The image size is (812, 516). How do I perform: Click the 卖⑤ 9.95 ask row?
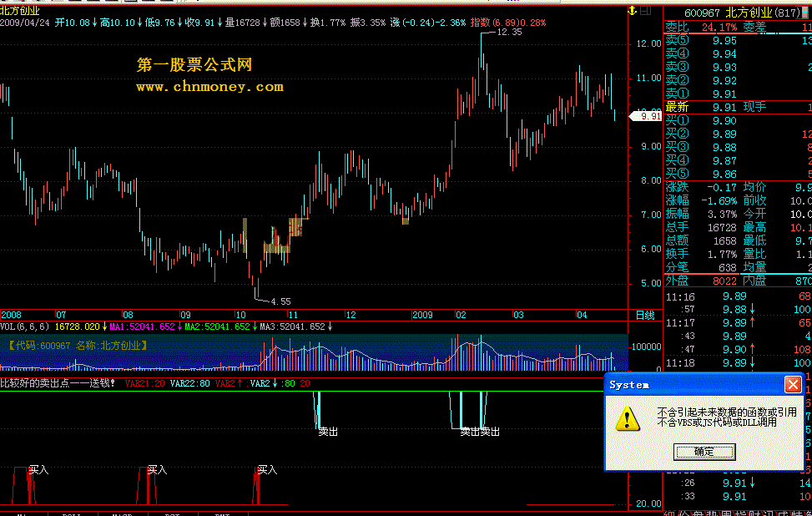[738, 40]
